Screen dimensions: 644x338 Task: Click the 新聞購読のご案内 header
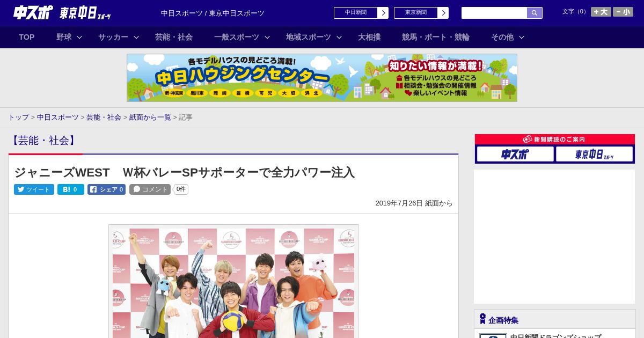[555, 139]
